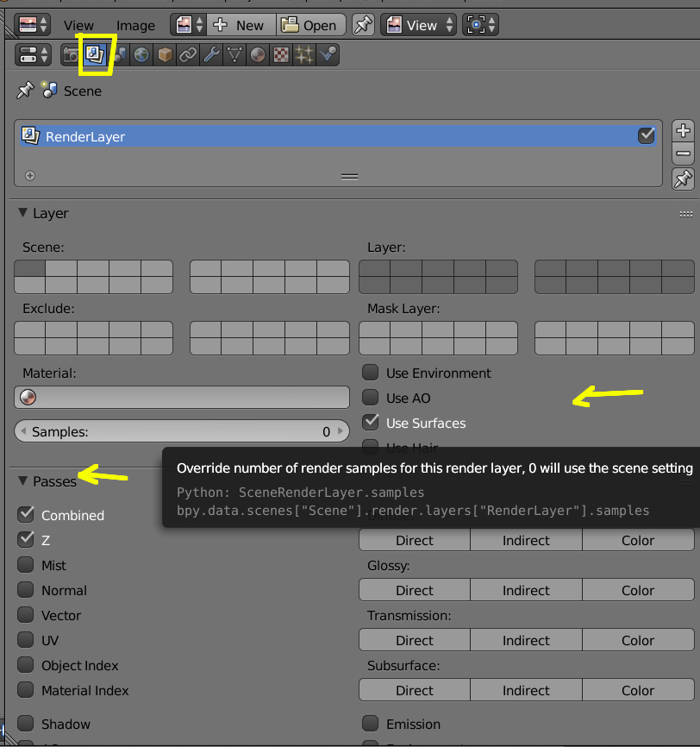Screen dimensions: 700x747
Task: Click the material sphere icon in Material field
Action: coord(28,397)
